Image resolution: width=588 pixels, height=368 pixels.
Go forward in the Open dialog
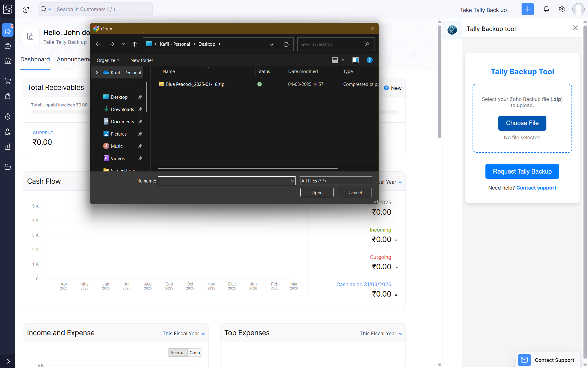(x=111, y=44)
